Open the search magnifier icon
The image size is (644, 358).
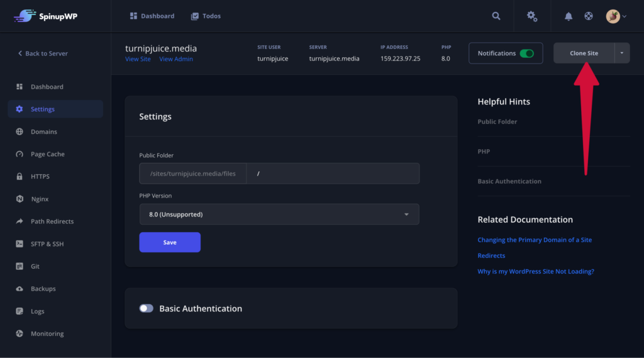click(496, 16)
